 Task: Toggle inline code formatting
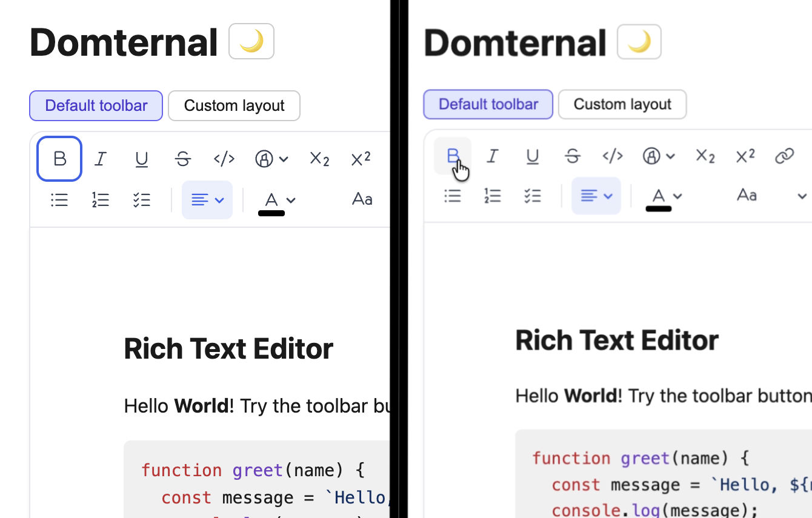224,159
